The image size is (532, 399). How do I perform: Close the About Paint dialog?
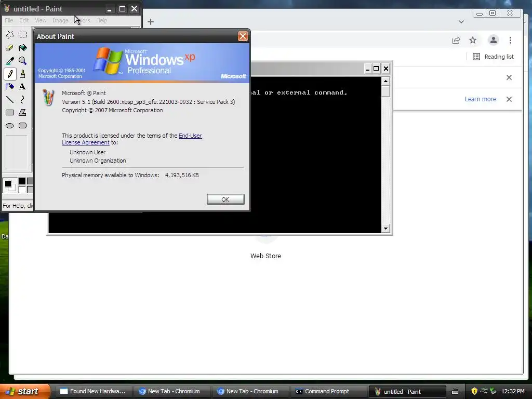pyautogui.click(x=243, y=36)
